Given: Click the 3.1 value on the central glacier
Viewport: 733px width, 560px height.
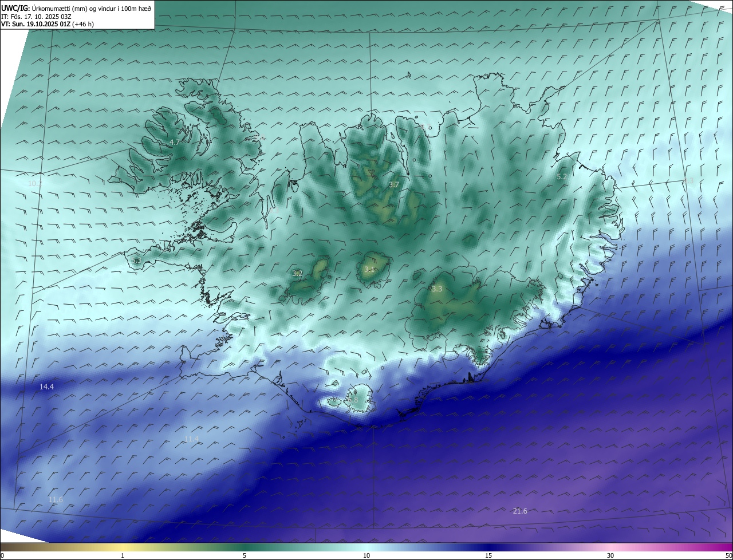Looking at the screenshot, I should tap(369, 269).
